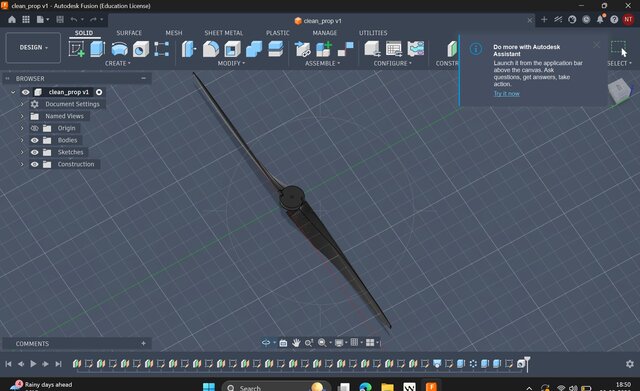Choose the Hole tool
Image resolution: width=640 pixels, height=391 pixels.
(x=140, y=49)
